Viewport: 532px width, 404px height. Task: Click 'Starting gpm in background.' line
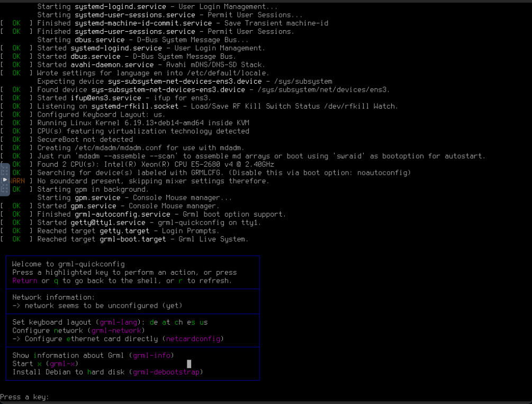point(93,190)
